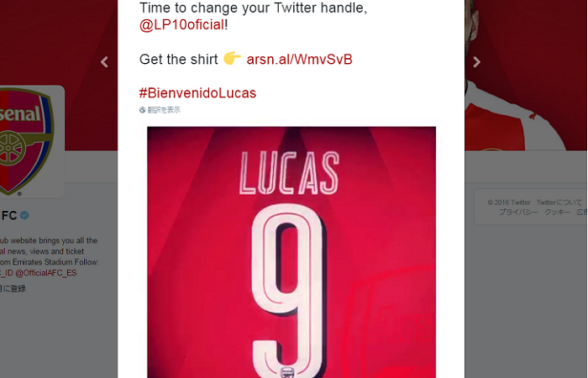Open the 広告 footer link

(582, 212)
